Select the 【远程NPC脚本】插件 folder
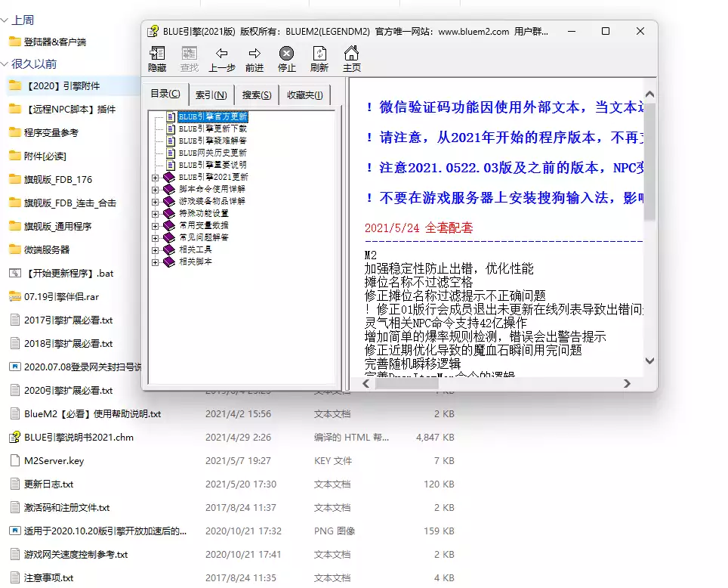This screenshot has height=588, width=728. point(70,110)
